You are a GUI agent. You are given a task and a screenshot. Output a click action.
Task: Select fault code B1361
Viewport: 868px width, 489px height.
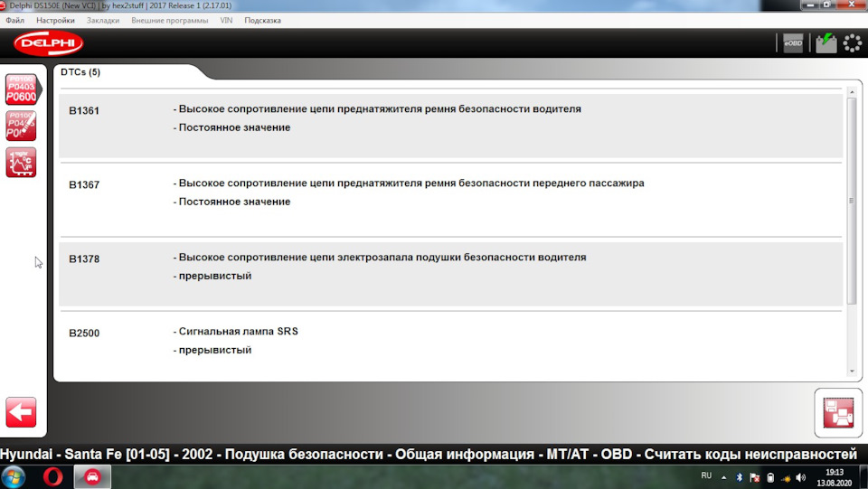coord(84,110)
